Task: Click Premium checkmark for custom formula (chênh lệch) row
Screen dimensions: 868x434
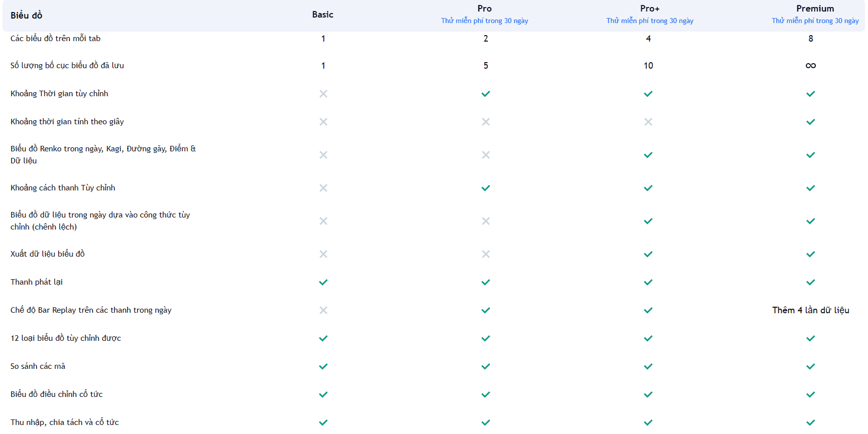Action: click(811, 221)
